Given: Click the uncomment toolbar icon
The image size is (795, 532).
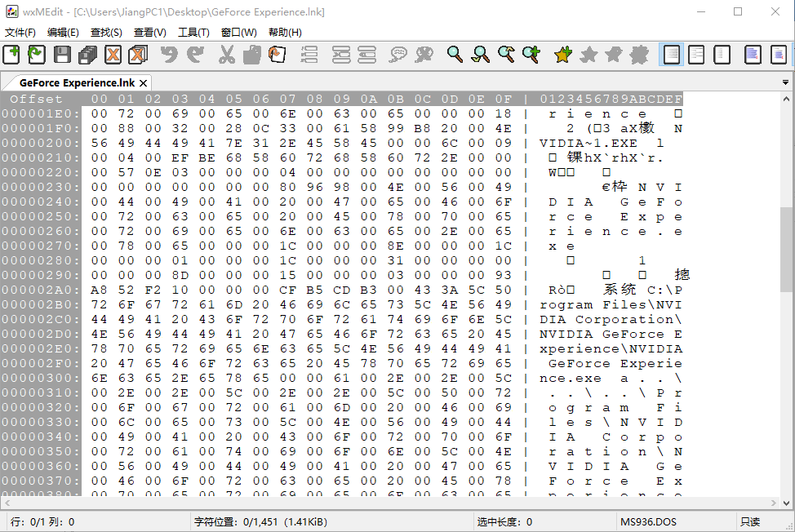Looking at the screenshot, I should [424, 54].
